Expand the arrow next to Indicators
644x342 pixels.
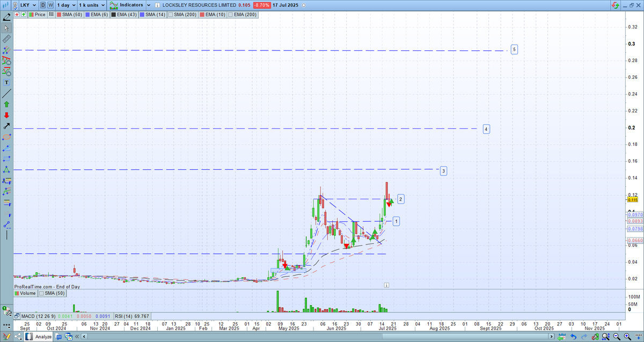[149, 5]
